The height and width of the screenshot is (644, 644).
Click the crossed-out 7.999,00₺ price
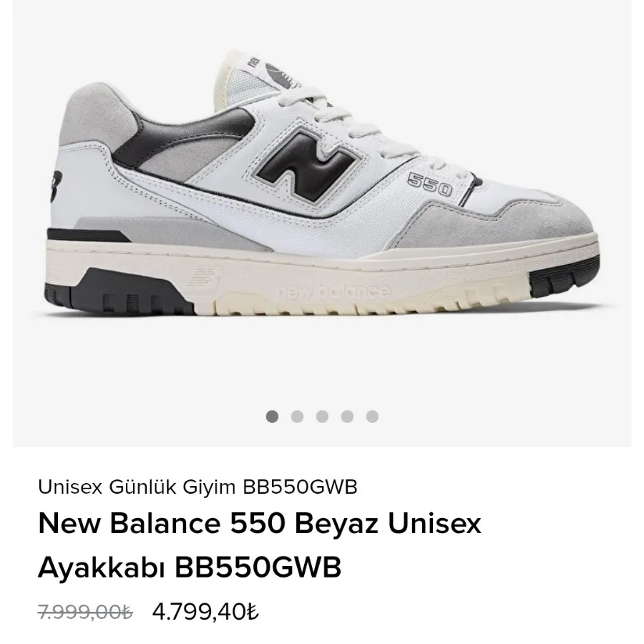pyautogui.click(x=85, y=612)
